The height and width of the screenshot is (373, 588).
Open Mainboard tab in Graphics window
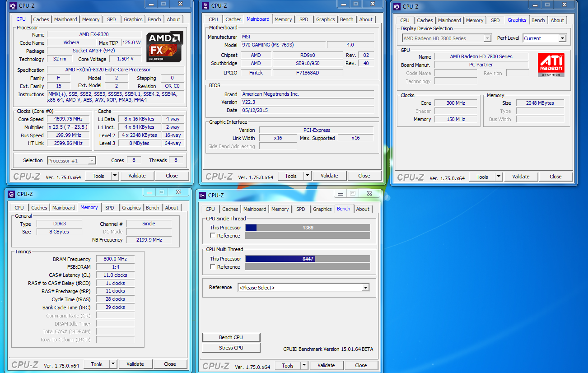pos(449,20)
